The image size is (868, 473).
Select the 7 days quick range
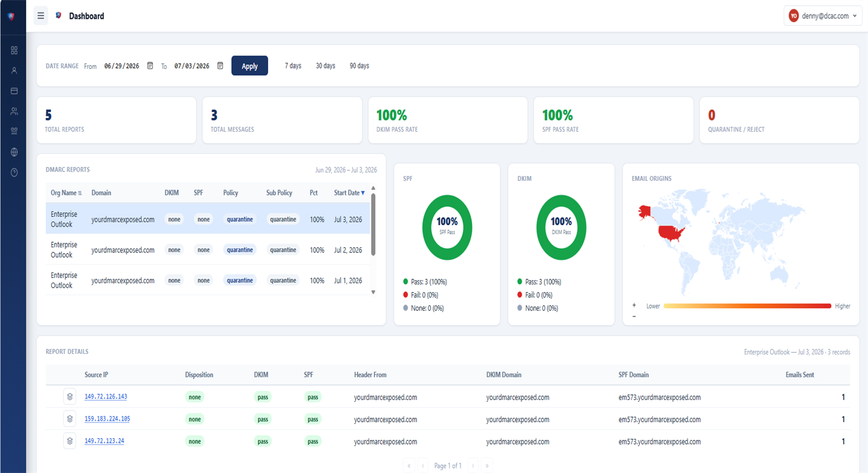pos(293,66)
